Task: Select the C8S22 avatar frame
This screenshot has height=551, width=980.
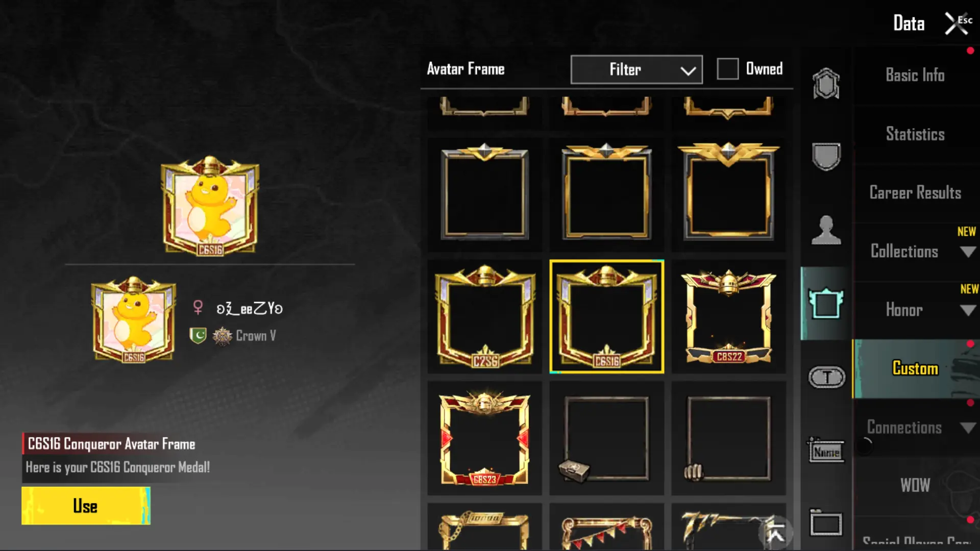Action: point(728,316)
